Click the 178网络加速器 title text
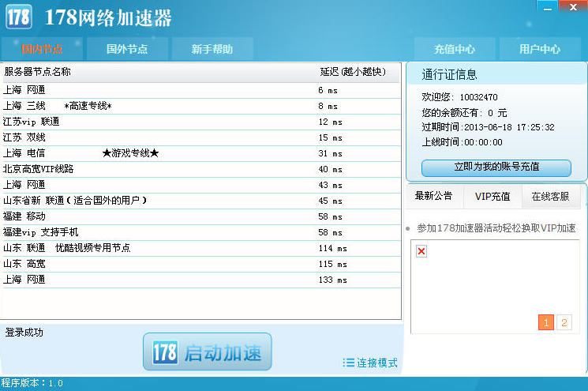 point(108,17)
